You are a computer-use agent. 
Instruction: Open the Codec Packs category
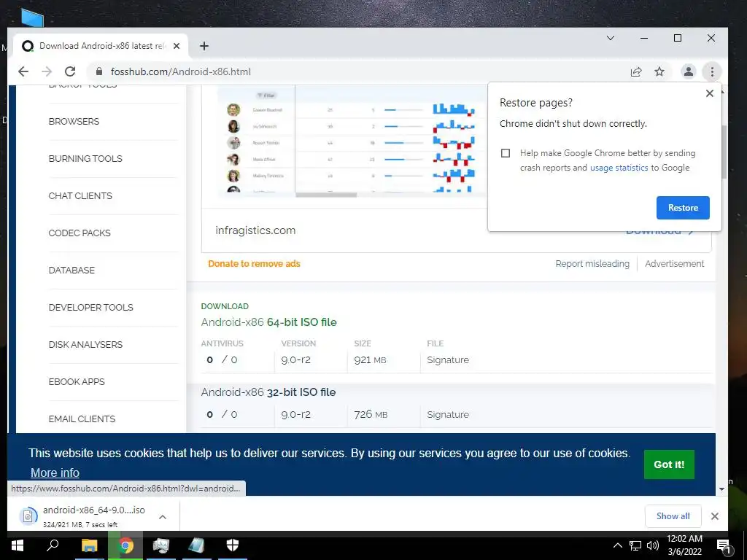[x=80, y=233]
